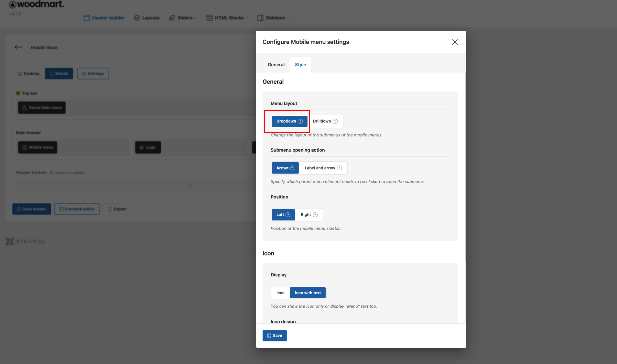Expand the Sidebars dropdown chevron
Viewport: 617px width, 364px height.
288,18
